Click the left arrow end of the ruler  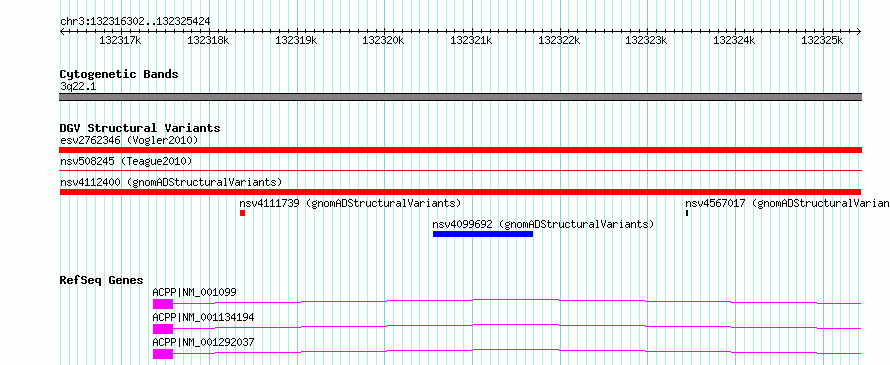[x=62, y=31]
